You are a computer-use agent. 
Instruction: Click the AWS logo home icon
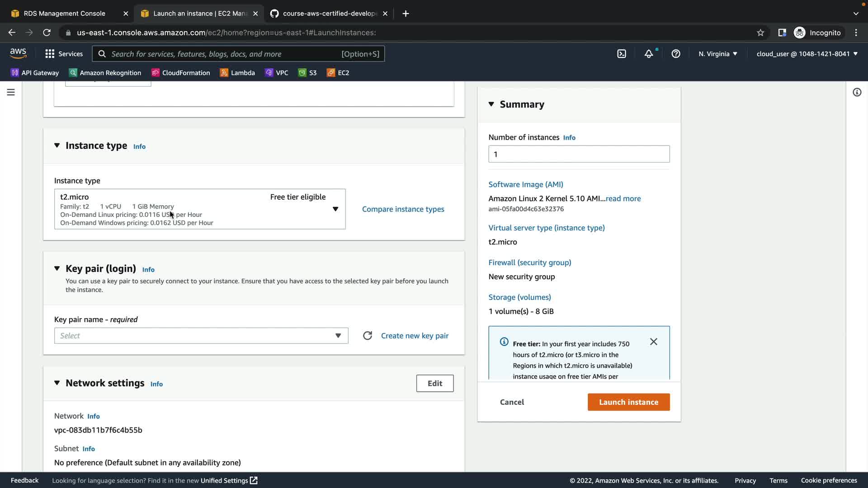point(18,53)
